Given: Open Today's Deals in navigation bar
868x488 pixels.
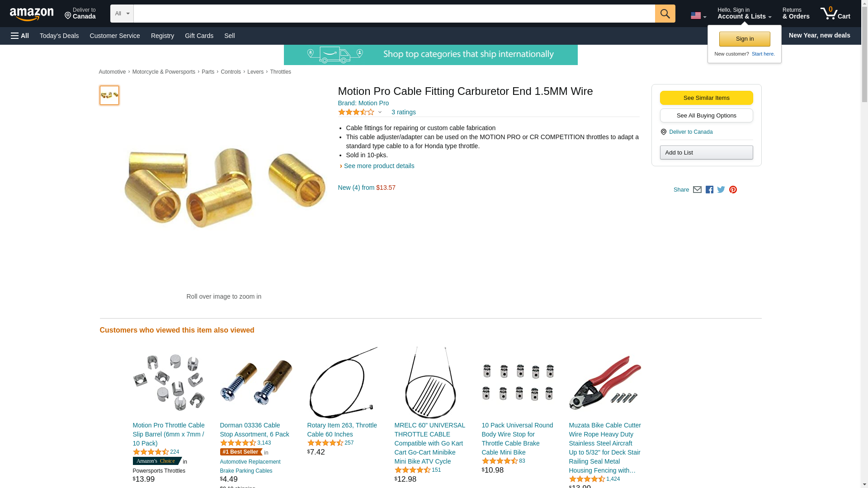Looking at the screenshot, I should pos(59,36).
